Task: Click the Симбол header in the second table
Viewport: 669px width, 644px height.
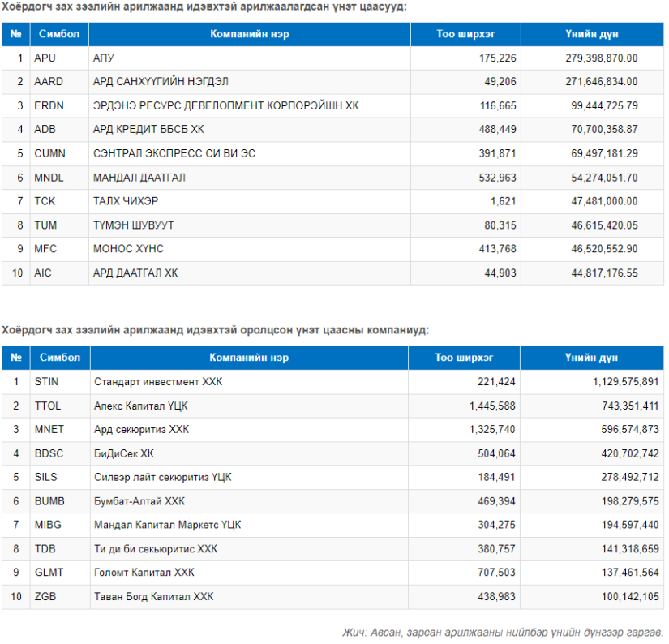Action: click(60, 358)
